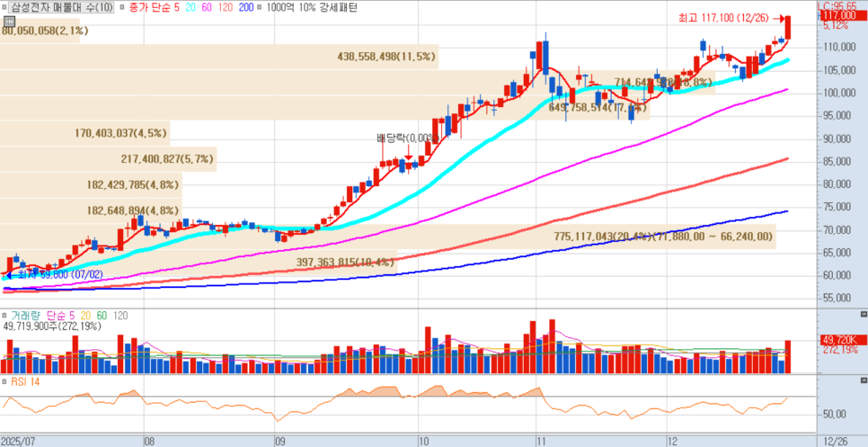Click the latest tall red candlestick on 12/26
Viewport: 868px width, 447px height.
tap(788, 27)
